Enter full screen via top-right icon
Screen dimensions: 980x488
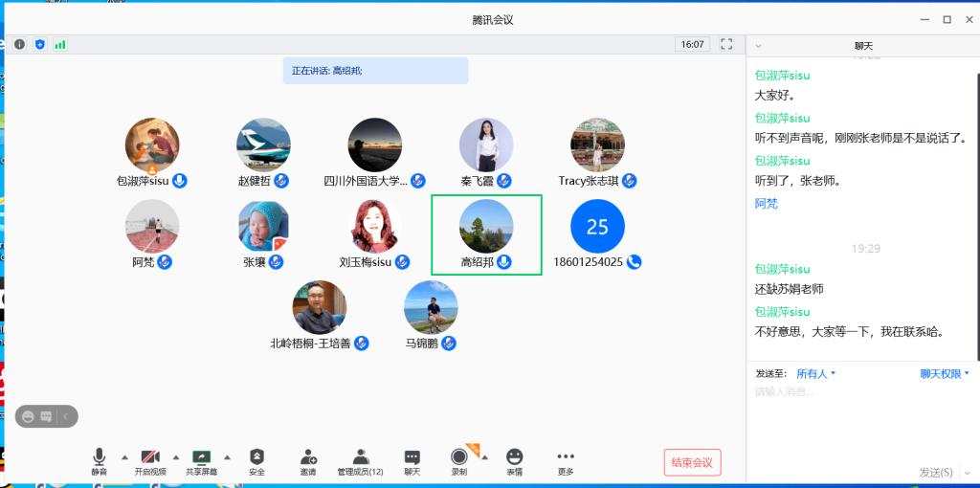[726, 44]
